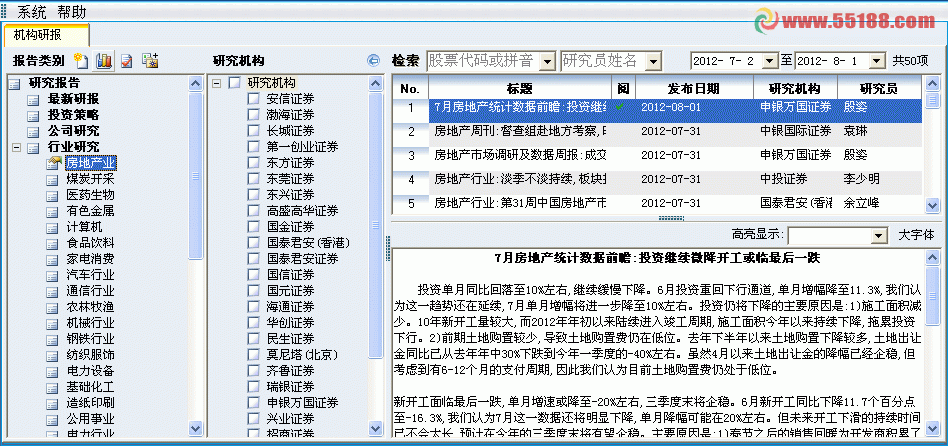948x446 pixels.
Task: Click the icon beside 汽车行业
Action: coord(52,275)
